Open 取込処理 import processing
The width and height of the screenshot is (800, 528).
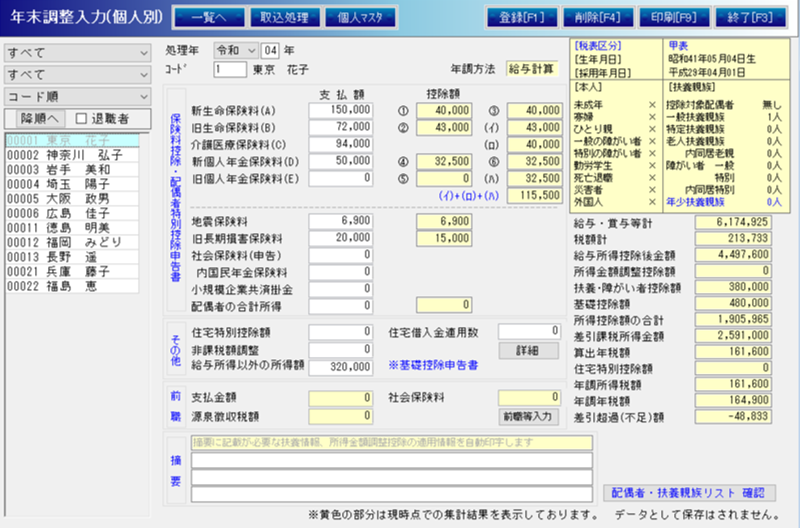pyautogui.click(x=284, y=17)
